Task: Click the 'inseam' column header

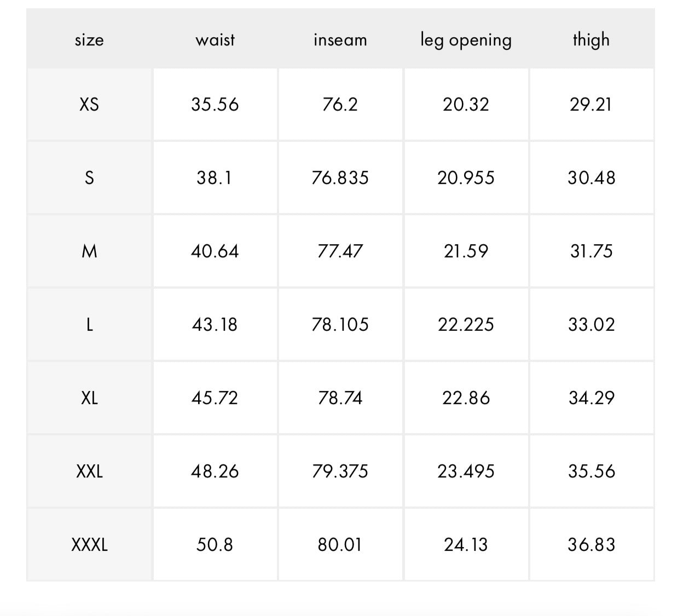Action: (340, 40)
